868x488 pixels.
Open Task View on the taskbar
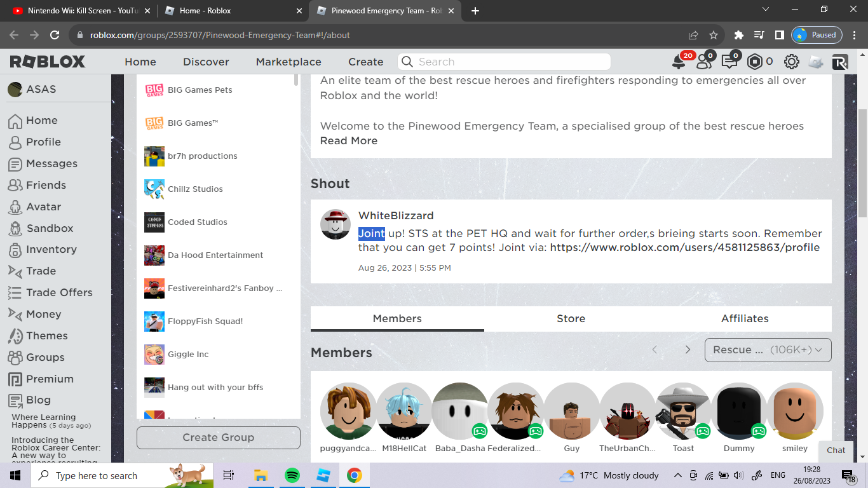229,475
